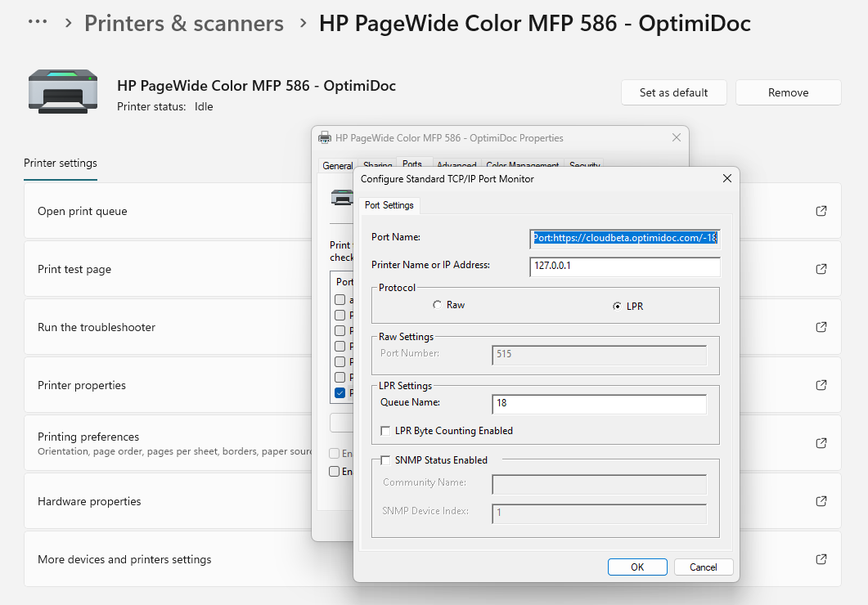Confirm port settings with OK

tap(637, 567)
